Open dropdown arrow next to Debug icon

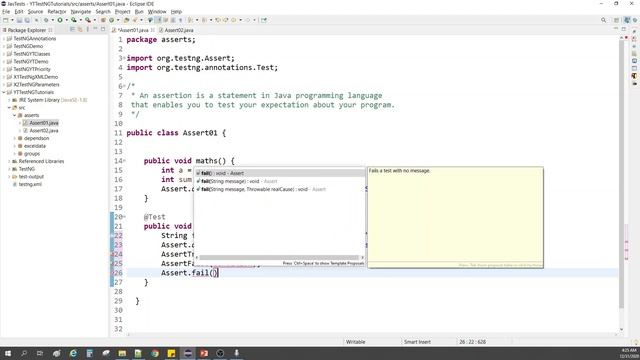52,20
